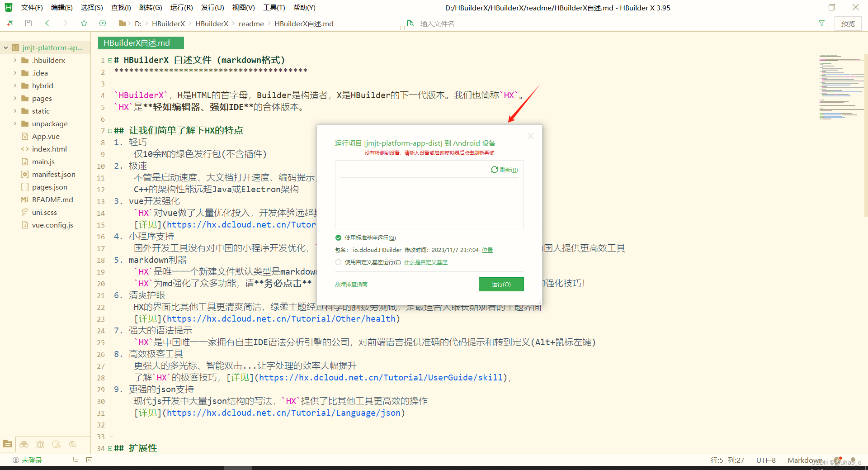The height and width of the screenshot is (470, 868).
Task: Click the download update icon with red dot
Action: (838, 460)
